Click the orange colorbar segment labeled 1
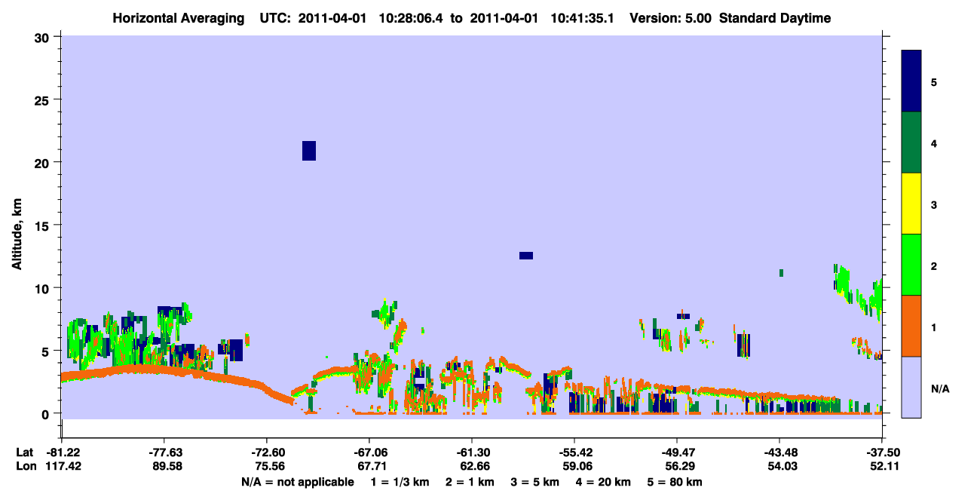 [911, 326]
